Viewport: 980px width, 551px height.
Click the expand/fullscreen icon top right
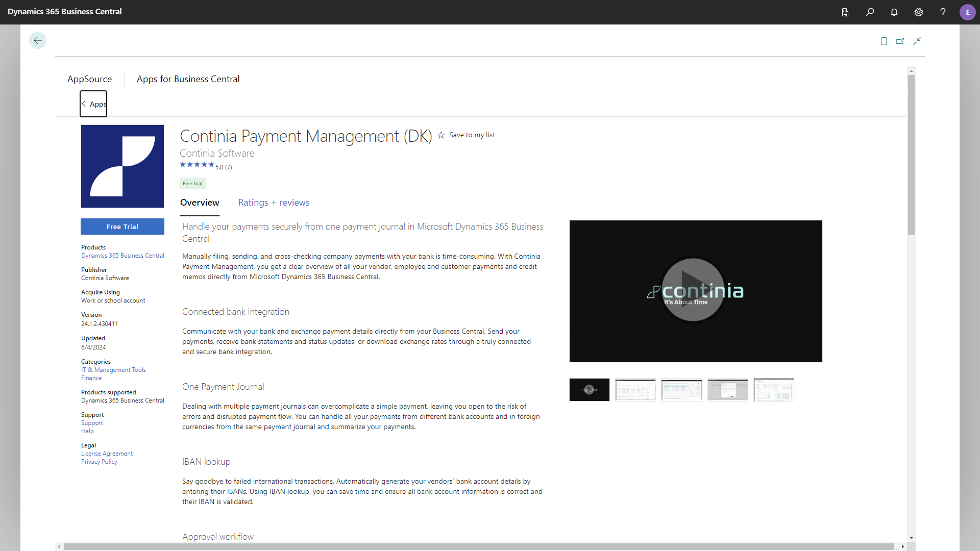click(917, 41)
